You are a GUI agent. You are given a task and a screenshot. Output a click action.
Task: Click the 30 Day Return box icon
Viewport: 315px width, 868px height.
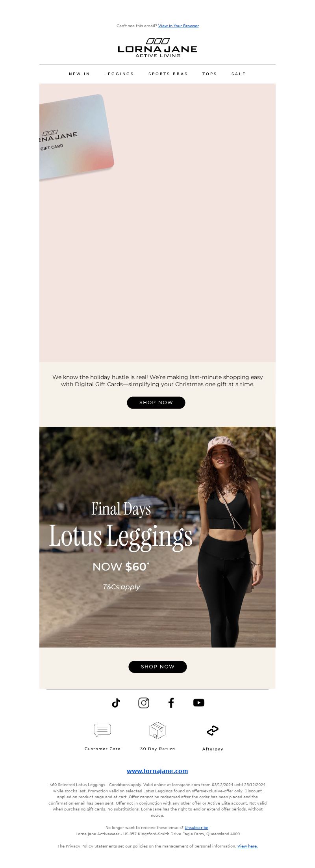click(x=157, y=730)
